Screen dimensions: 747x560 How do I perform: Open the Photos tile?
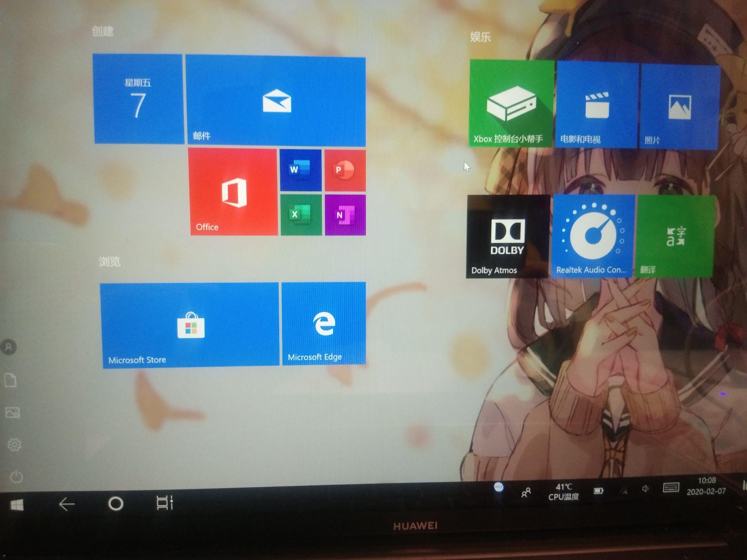pyautogui.click(x=680, y=107)
